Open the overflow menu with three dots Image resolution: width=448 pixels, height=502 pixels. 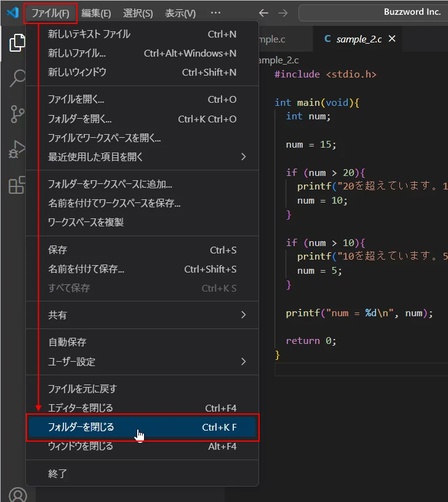(215, 13)
